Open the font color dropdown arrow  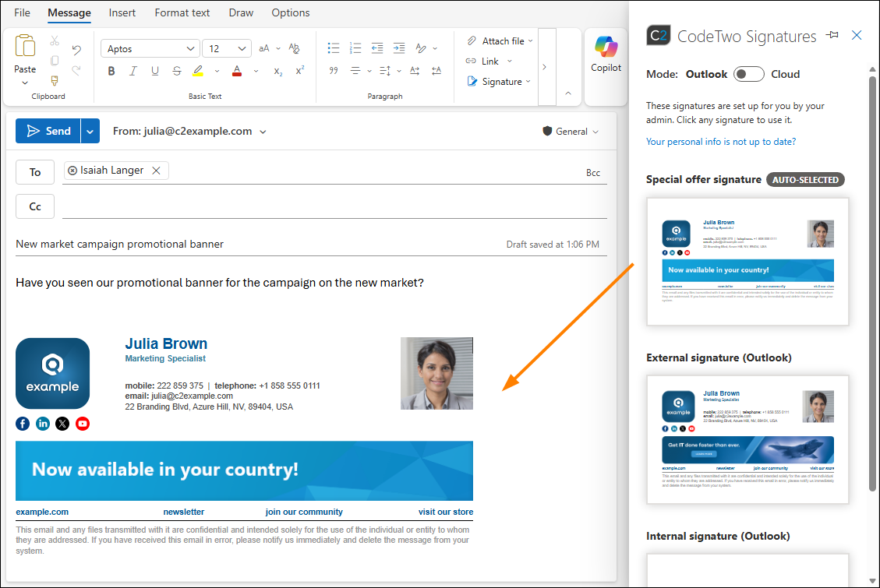[x=256, y=71]
